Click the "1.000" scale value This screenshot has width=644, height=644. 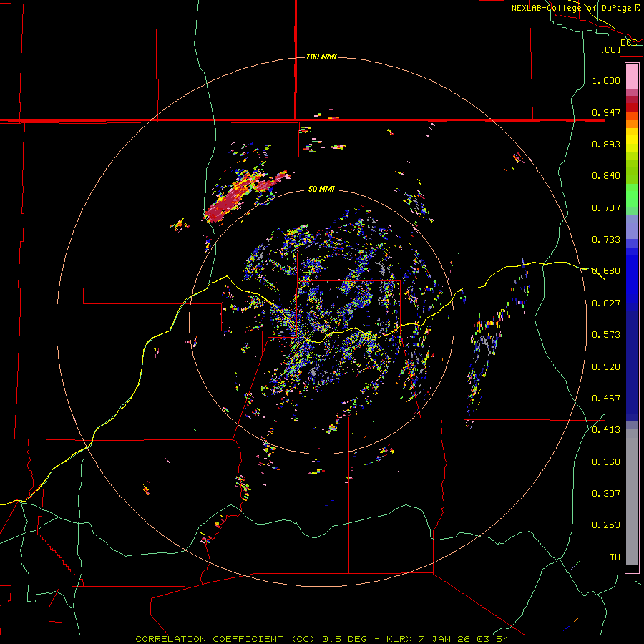pos(606,80)
